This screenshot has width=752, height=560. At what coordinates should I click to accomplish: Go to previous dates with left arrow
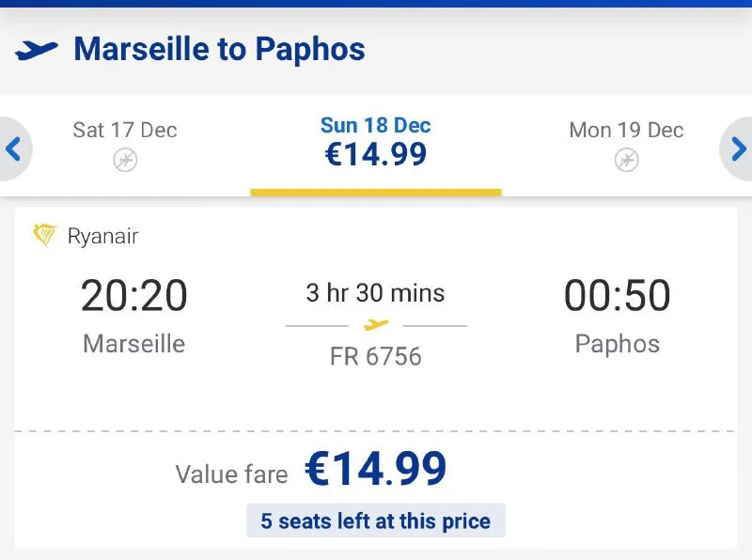13,148
